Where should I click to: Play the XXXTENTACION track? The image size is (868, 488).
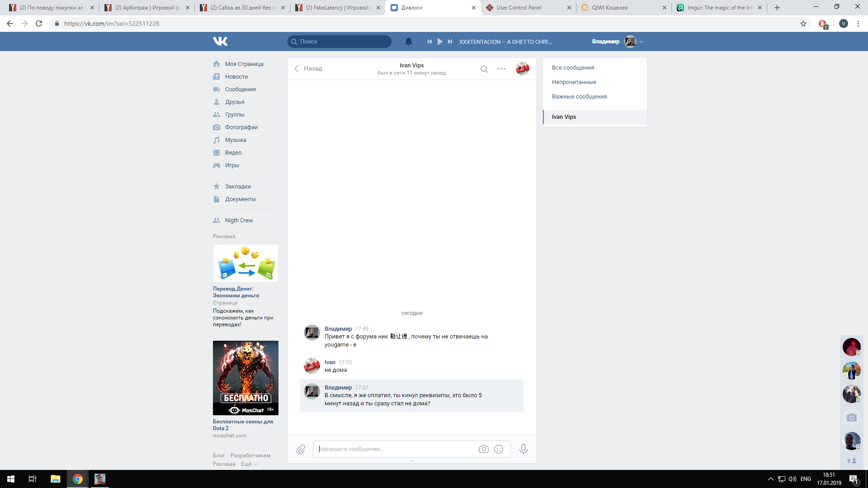click(x=440, y=42)
